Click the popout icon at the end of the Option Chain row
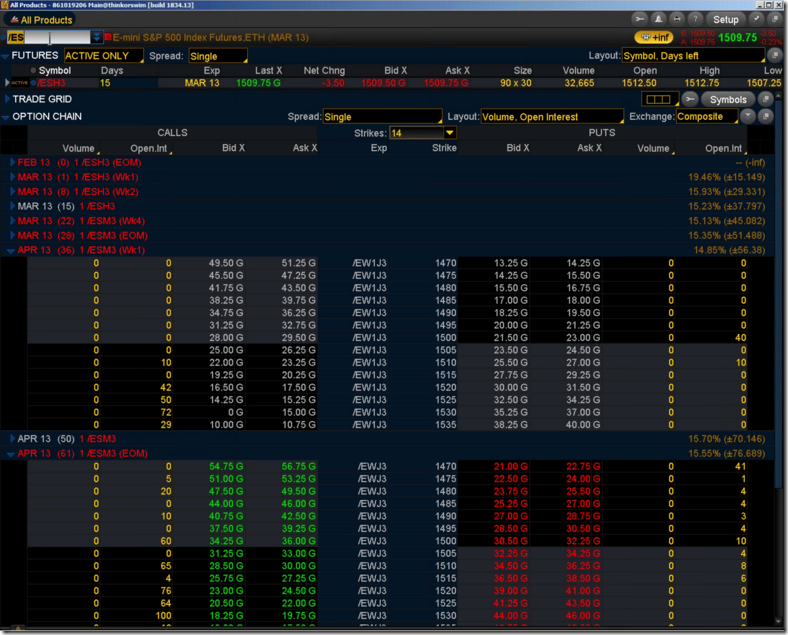Screen dimensions: 788x635 (x=766, y=116)
